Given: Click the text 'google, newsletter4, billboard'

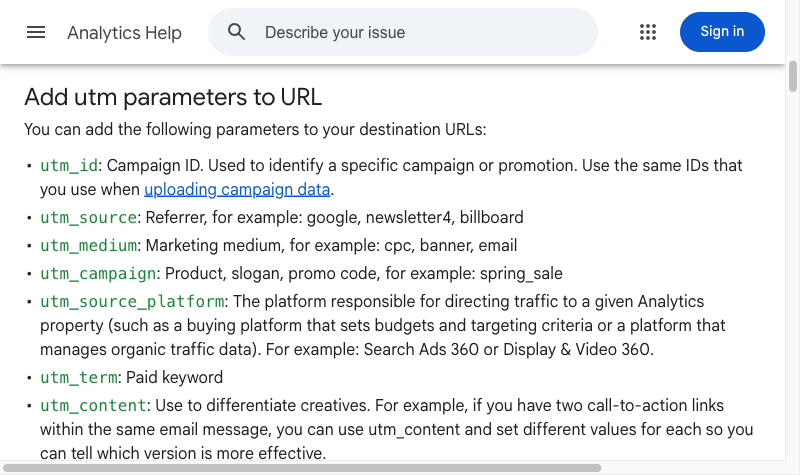Looking at the screenshot, I should 415,218.
